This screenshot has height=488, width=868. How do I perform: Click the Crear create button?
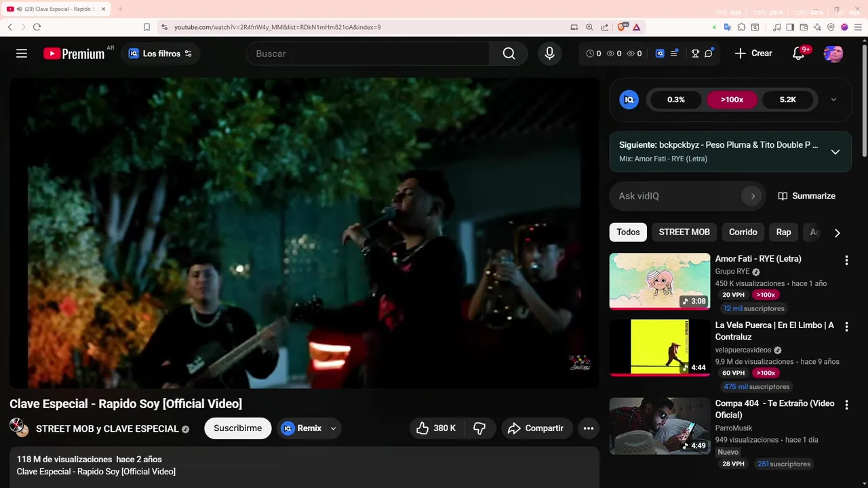click(x=753, y=54)
